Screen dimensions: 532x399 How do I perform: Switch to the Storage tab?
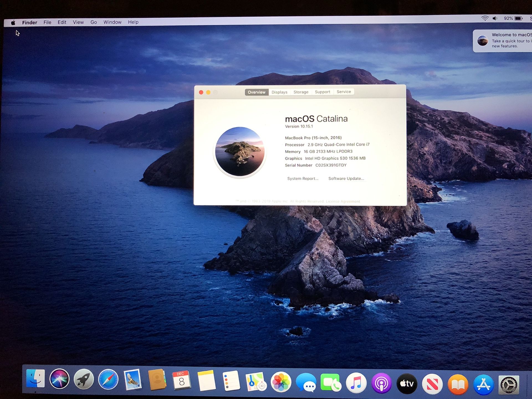[301, 92]
